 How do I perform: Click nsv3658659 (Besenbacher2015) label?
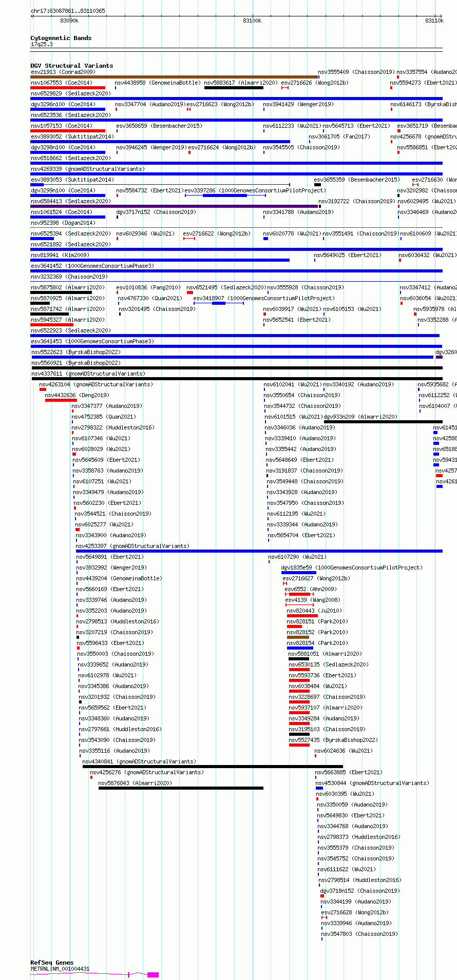(x=159, y=126)
